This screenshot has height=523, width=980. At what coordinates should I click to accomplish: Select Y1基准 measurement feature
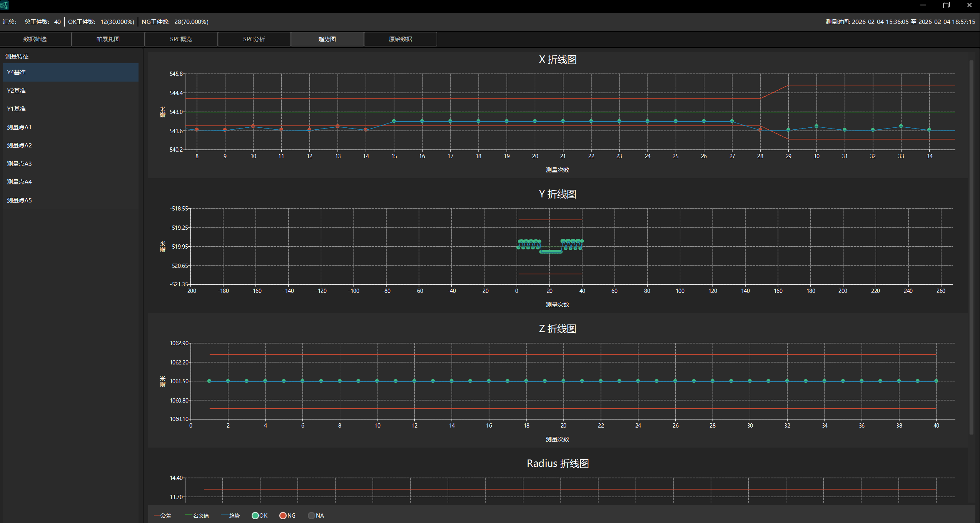tap(17, 109)
